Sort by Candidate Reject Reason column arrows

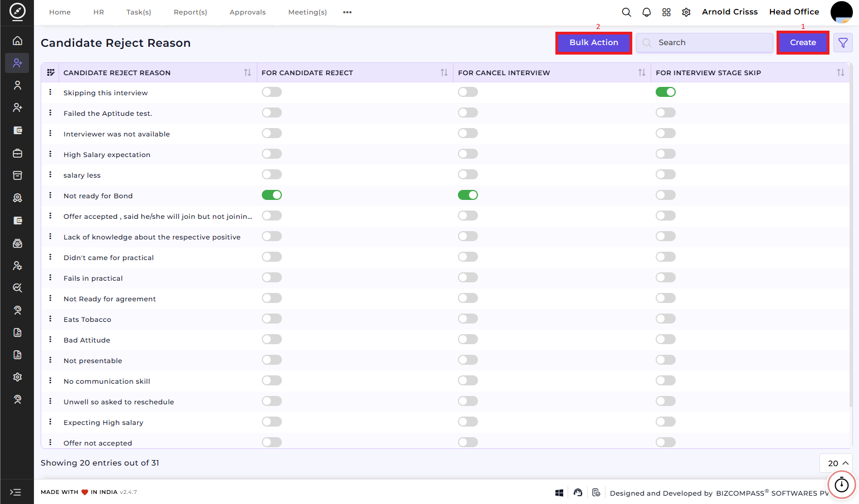(x=247, y=72)
